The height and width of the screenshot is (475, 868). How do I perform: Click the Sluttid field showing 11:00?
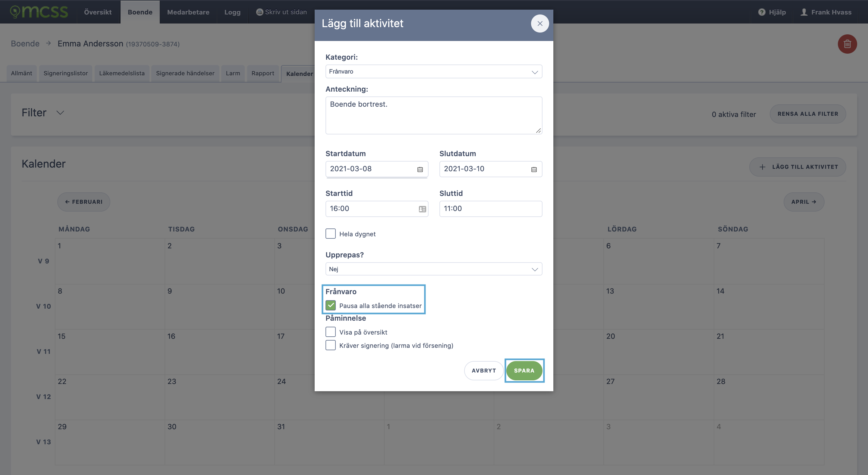[491, 209]
